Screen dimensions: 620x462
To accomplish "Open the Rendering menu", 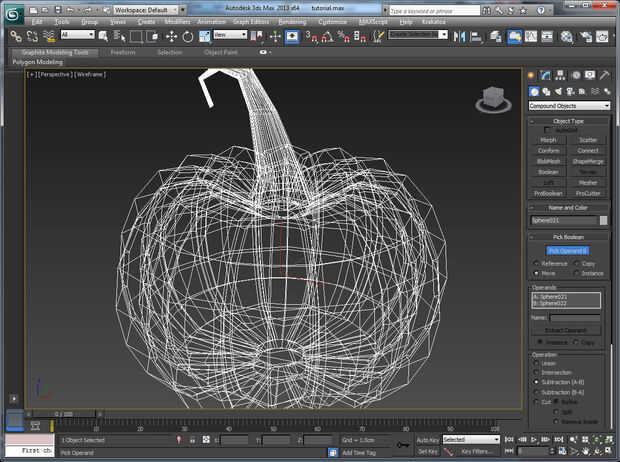I will click(293, 20).
